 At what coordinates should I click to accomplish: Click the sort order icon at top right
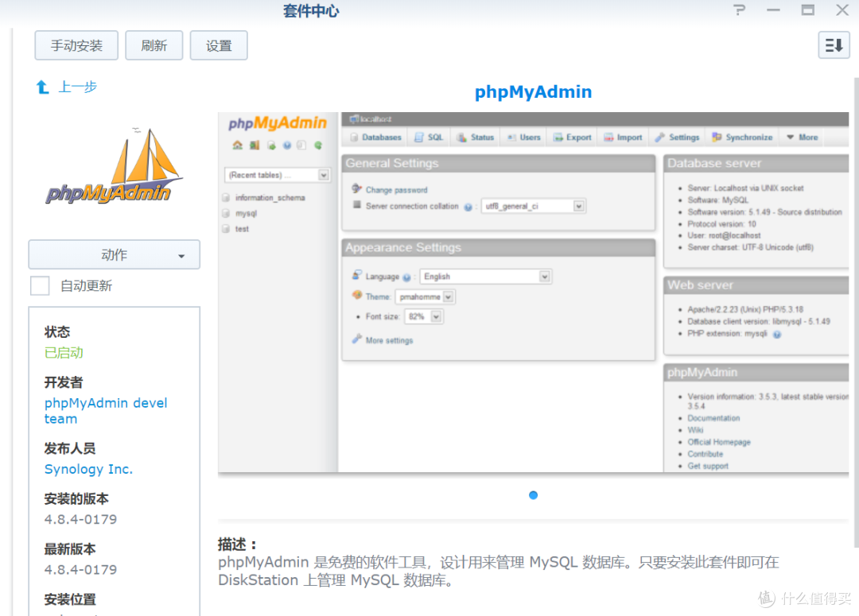point(833,45)
